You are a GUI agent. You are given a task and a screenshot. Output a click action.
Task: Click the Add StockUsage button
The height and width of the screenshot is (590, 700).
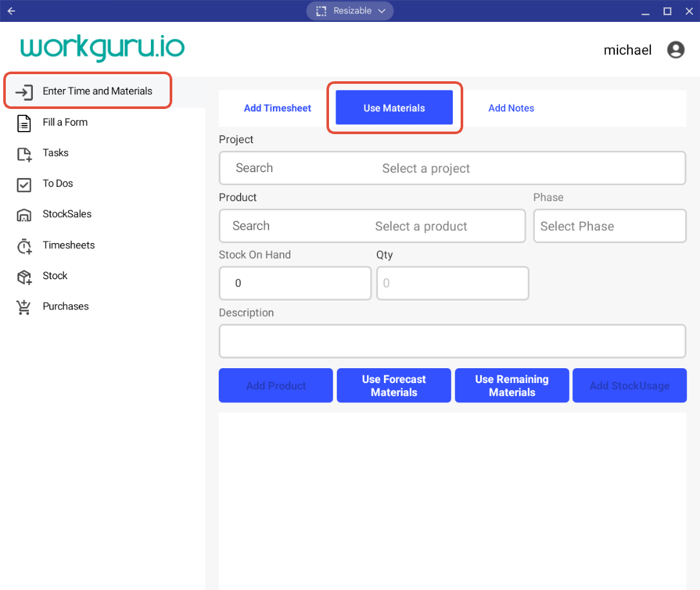pos(630,386)
